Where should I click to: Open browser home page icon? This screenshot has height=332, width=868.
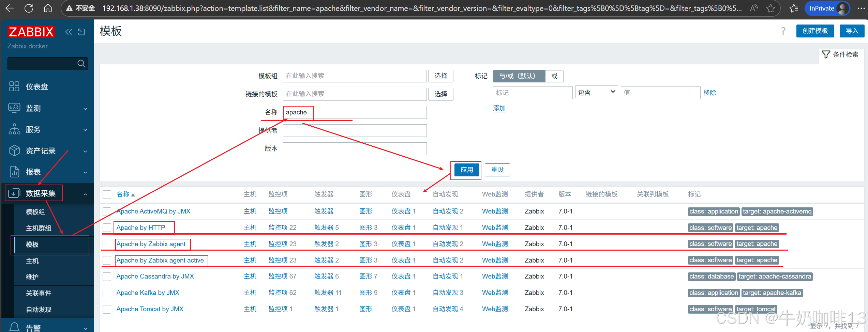click(48, 8)
